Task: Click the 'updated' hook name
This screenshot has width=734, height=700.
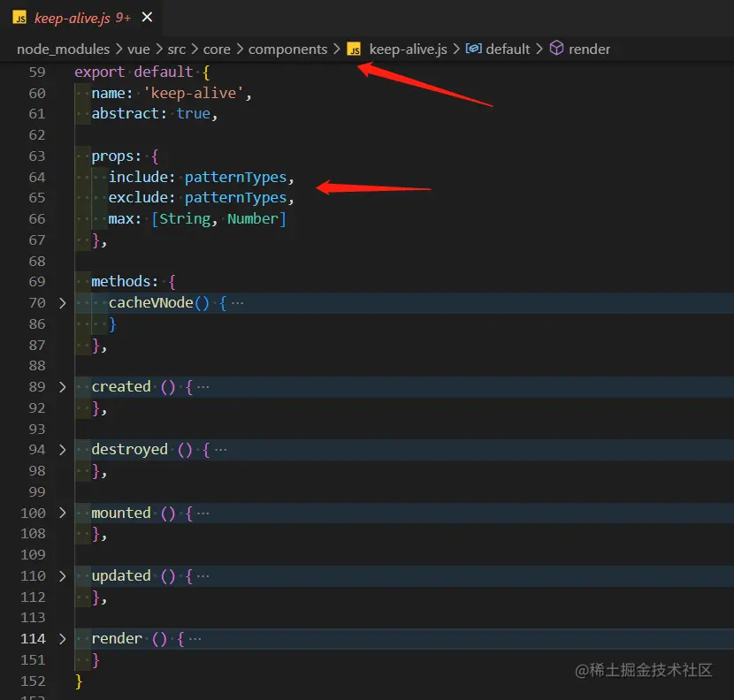Action: tap(121, 576)
